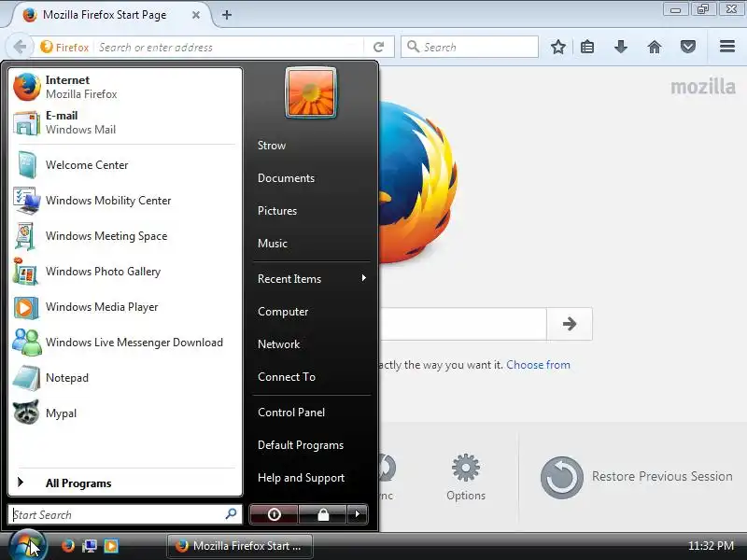Bookmark this page with star icon
747x560 pixels.
click(557, 47)
